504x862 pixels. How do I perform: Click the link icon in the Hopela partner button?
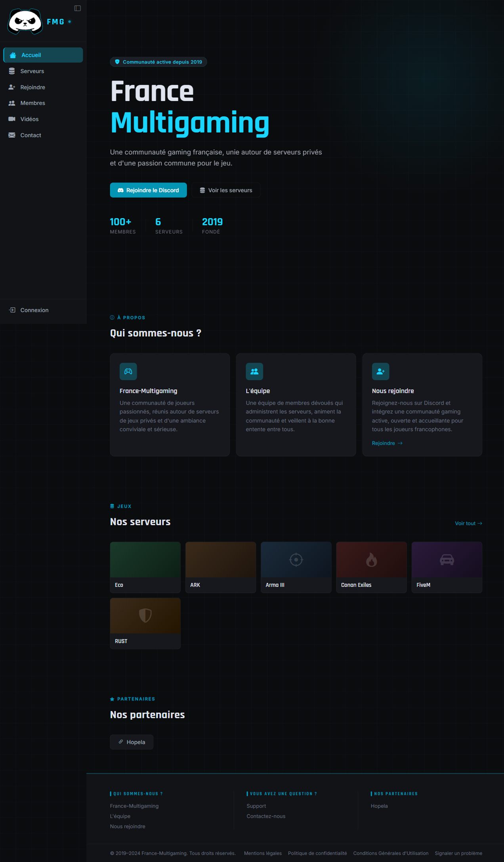pos(121,742)
